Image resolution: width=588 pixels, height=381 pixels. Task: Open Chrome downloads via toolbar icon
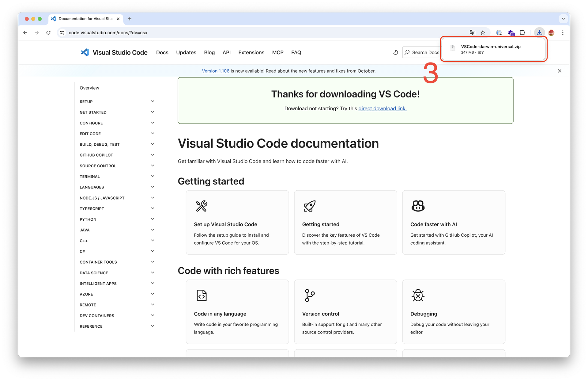click(540, 32)
